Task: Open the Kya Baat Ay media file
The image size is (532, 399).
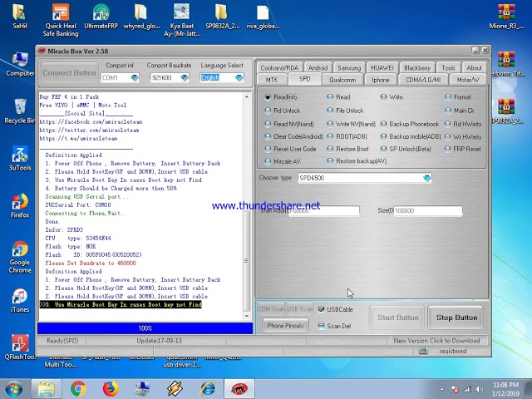Action: tap(182, 20)
